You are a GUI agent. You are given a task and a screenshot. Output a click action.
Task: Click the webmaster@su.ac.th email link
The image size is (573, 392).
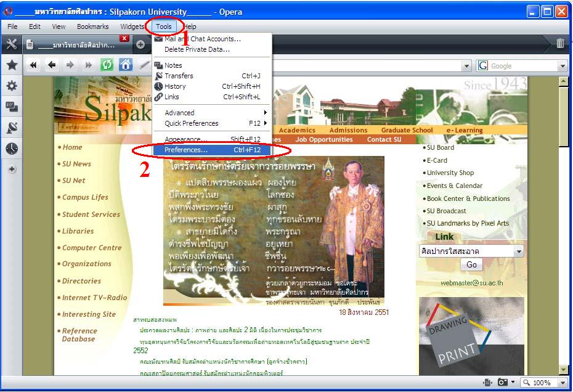click(x=471, y=283)
